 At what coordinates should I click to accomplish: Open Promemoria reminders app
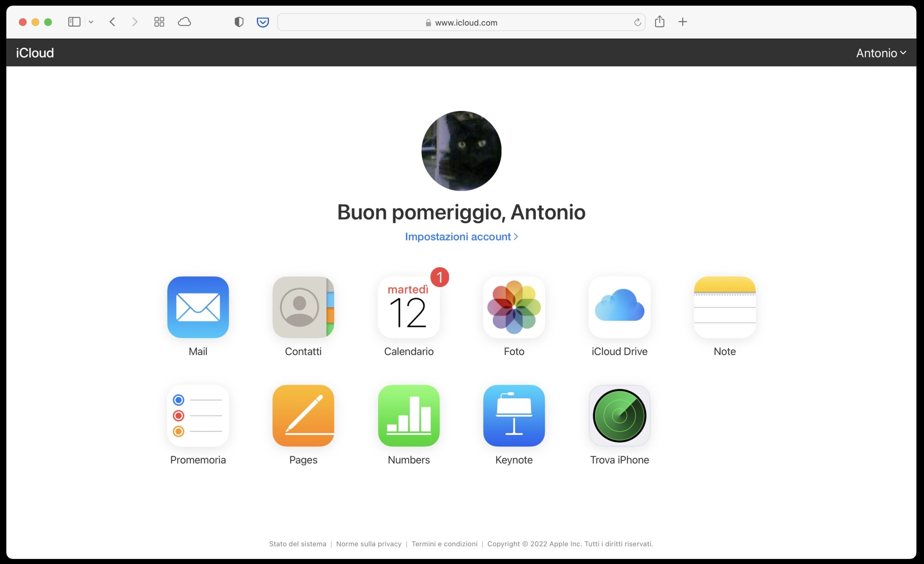198,416
